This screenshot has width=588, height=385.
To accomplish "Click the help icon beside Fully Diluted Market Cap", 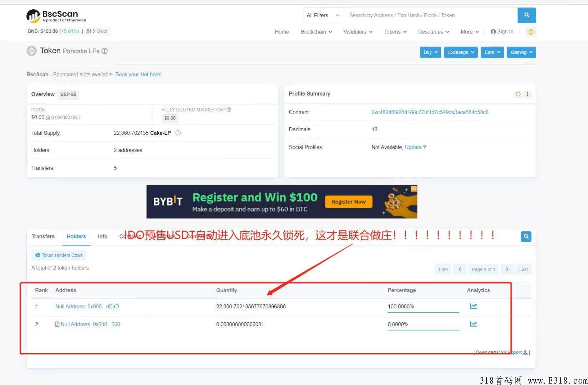I will [x=229, y=110].
